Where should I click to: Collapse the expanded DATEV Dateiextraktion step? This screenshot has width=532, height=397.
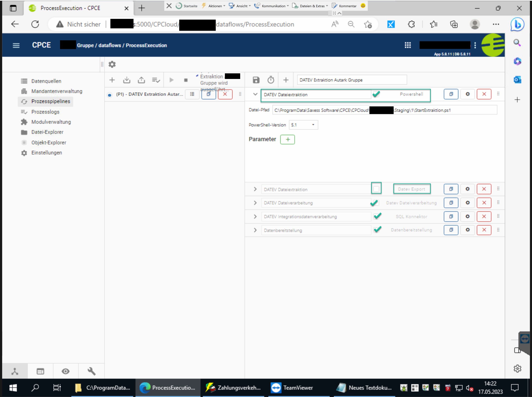point(255,94)
